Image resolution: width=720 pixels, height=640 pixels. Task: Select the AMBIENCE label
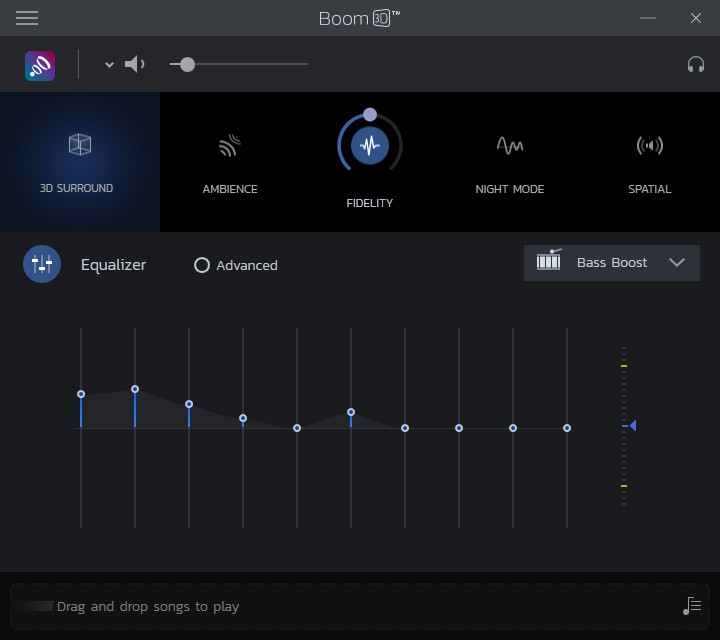click(x=230, y=189)
